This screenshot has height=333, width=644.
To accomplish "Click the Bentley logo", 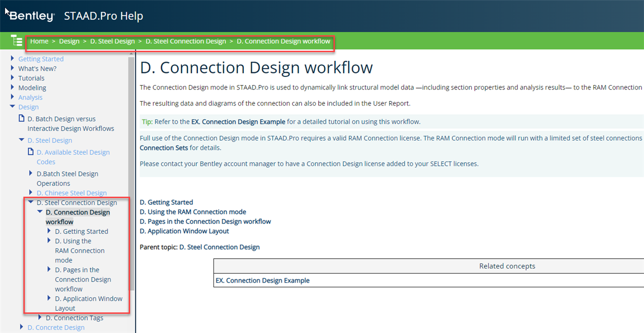I will pos(32,16).
